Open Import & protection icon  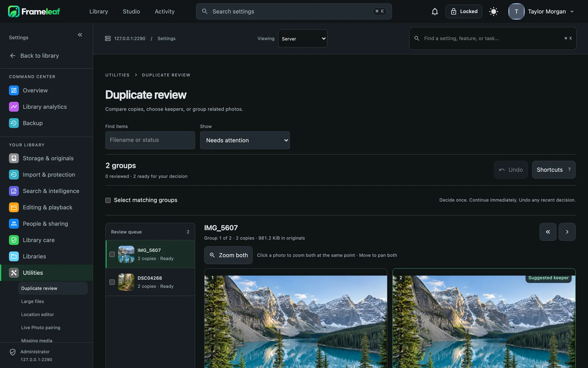(14, 175)
